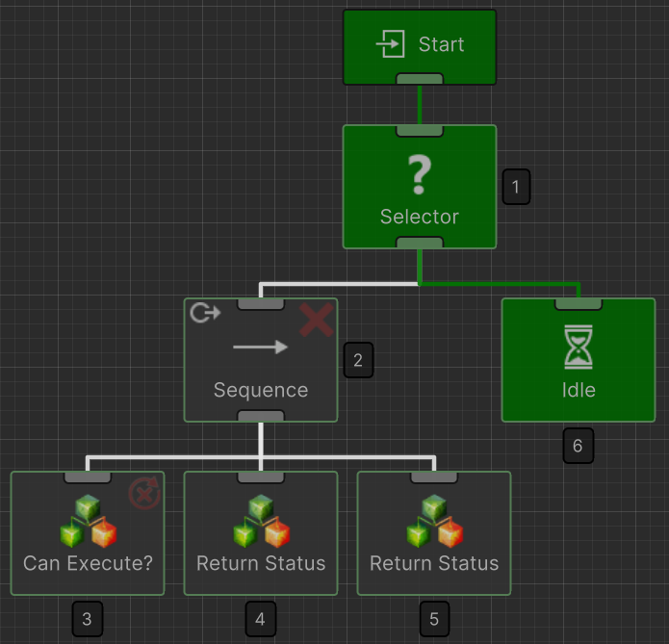Click the abort icon on Can Execute? node
The image size is (669, 644).
coord(143,494)
